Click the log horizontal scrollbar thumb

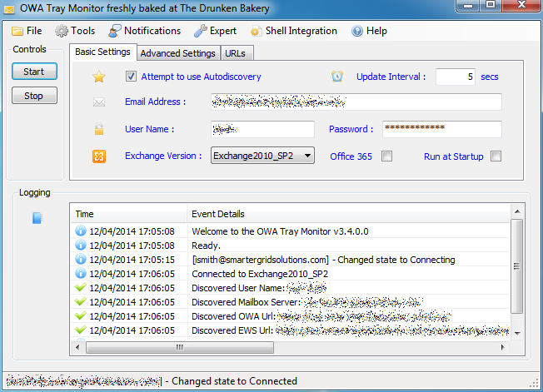[180, 347]
